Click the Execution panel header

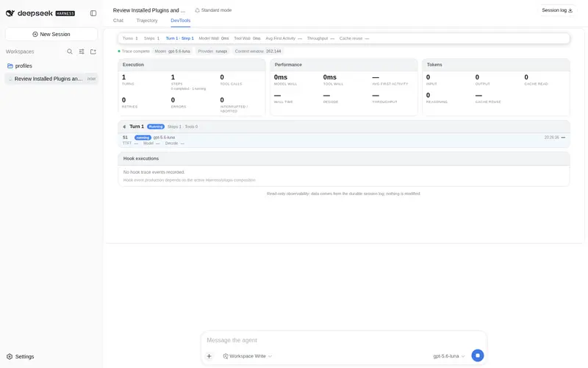click(192, 65)
